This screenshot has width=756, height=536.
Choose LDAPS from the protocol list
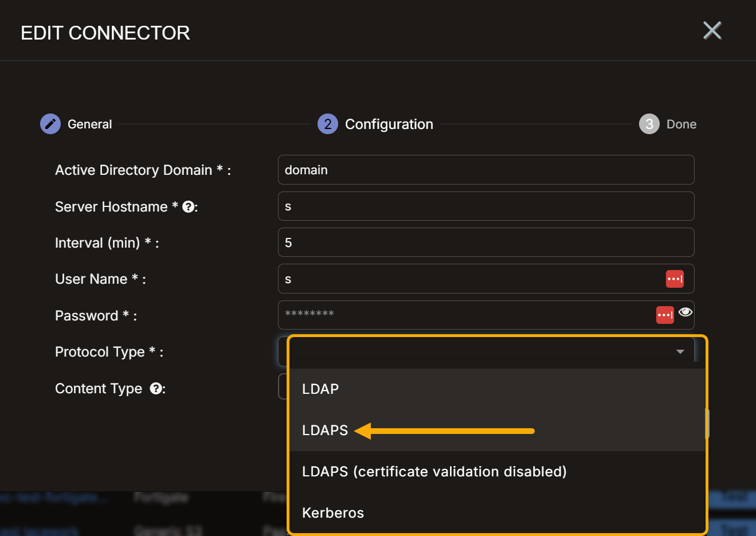click(497, 431)
